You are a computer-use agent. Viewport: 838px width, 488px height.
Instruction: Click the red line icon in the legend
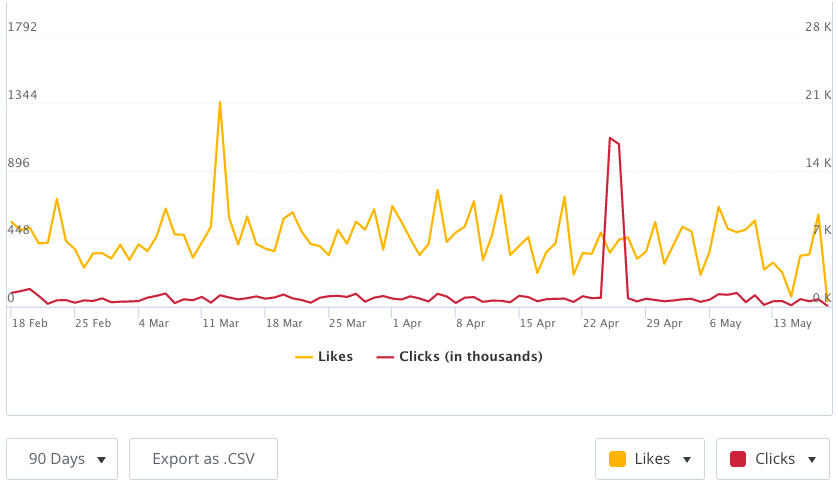pyautogui.click(x=384, y=356)
